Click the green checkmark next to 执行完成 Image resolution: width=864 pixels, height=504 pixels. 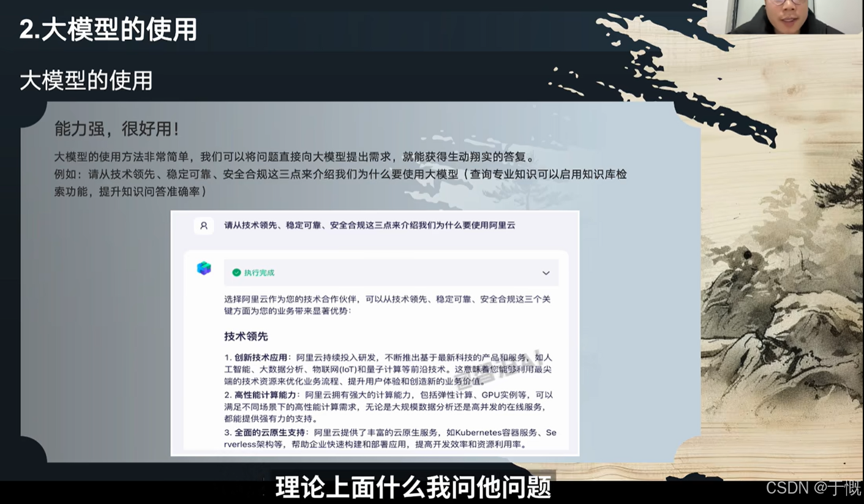(x=236, y=273)
